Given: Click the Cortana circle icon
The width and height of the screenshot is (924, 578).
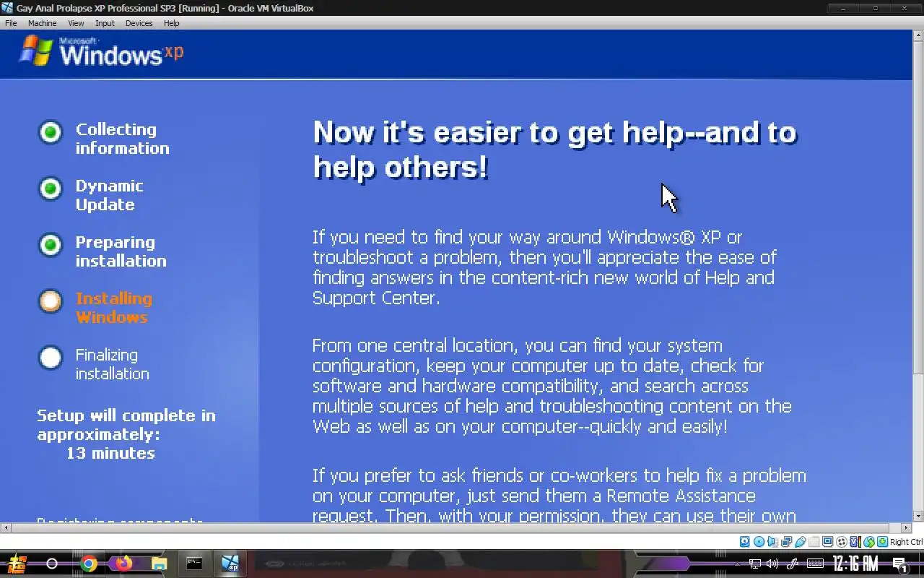Looking at the screenshot, I should (x=52, y=564).
